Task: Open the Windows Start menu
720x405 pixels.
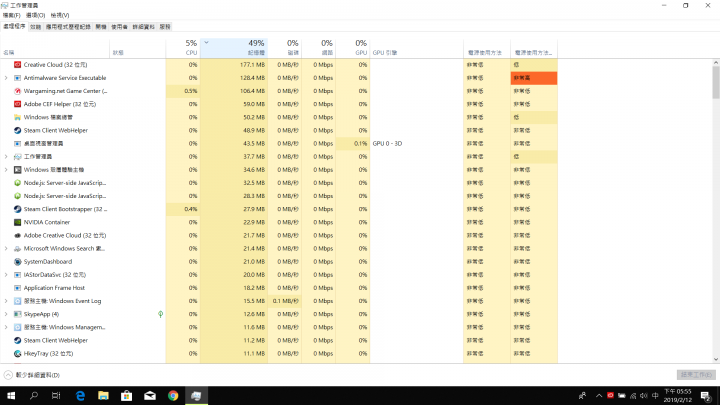Action: coord(11,395)
